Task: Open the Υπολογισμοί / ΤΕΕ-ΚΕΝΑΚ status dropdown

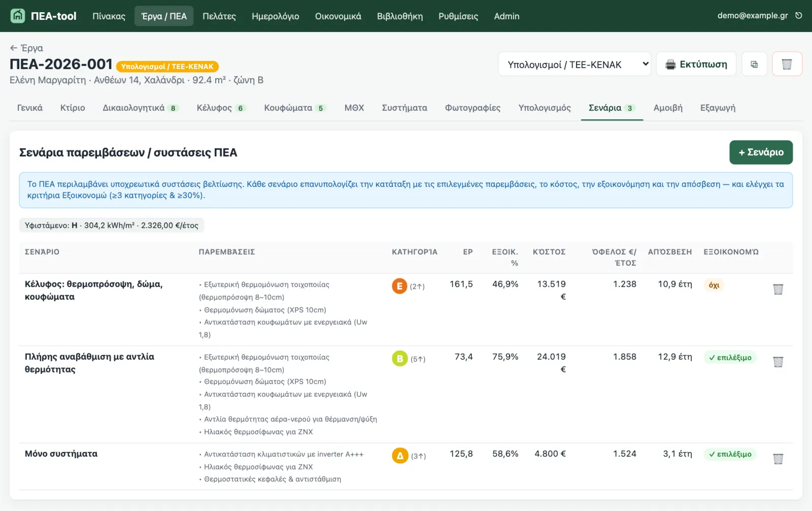Action: 574,64
